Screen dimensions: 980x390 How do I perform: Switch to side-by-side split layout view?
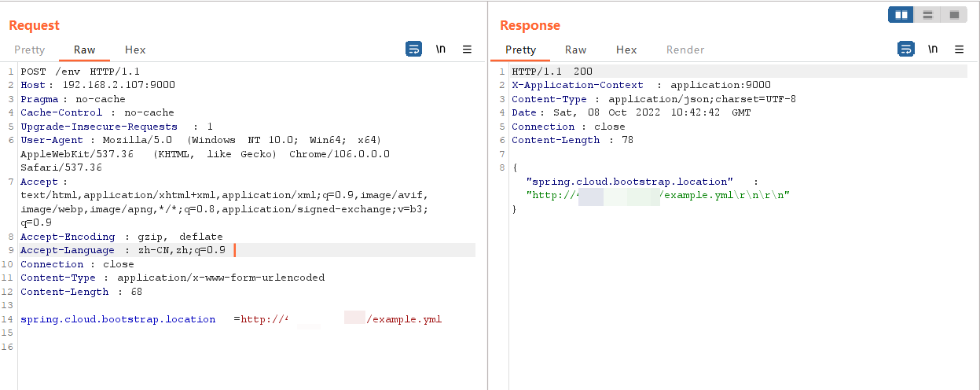point(901,15)
